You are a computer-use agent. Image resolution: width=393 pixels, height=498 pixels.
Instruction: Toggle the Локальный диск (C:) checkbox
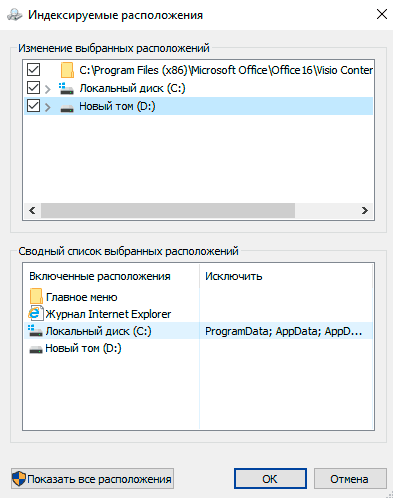pyautogui.click(x=34, y=88)
